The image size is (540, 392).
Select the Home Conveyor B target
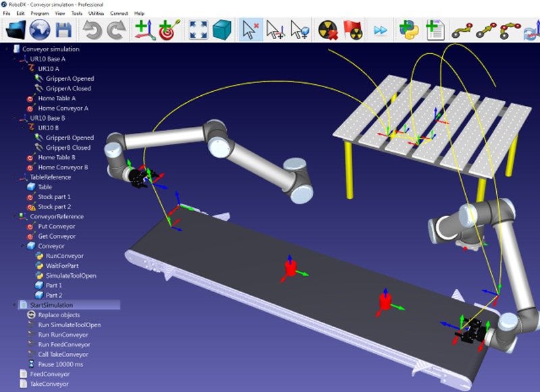click(63, 167)
